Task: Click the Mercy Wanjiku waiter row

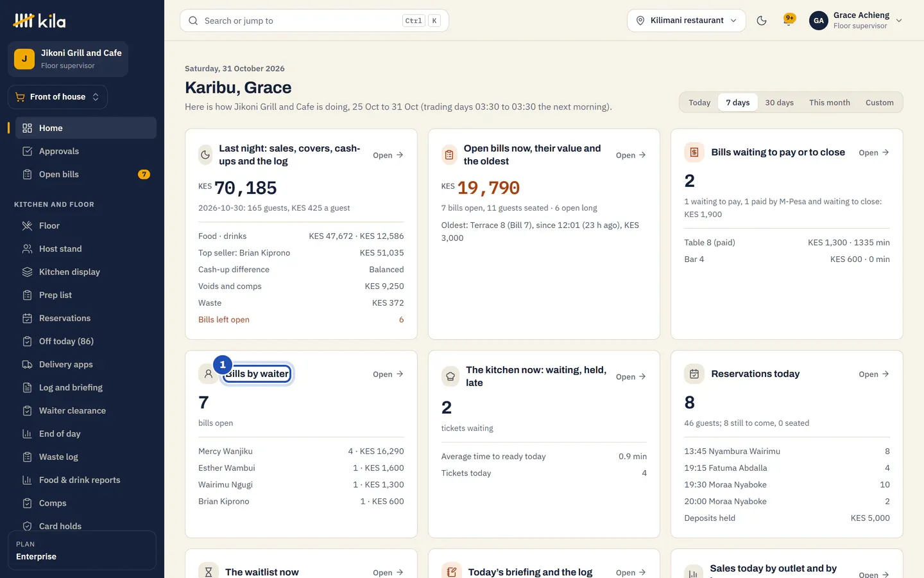Action: click(301, 451)
